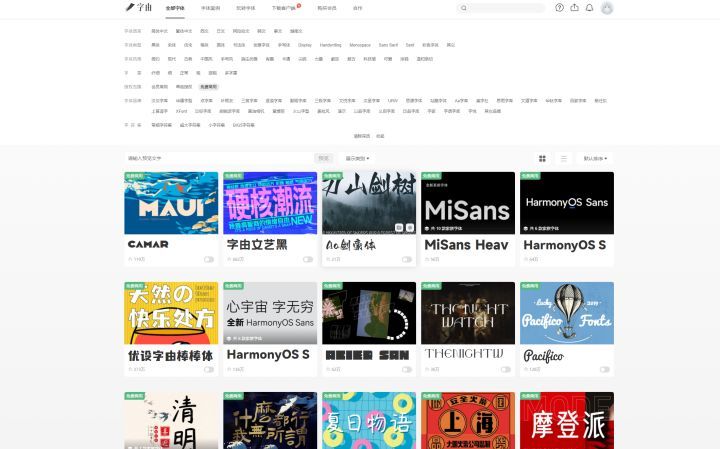Open the 摩登派 red thumbnail
This screenshot has width=720, height=449.
click(x=567, y=421)
